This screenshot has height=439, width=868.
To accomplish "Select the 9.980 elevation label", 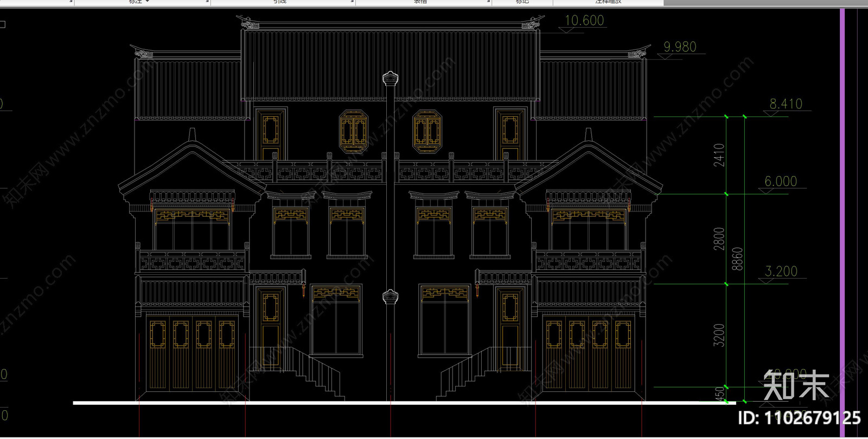I will 680,47.
